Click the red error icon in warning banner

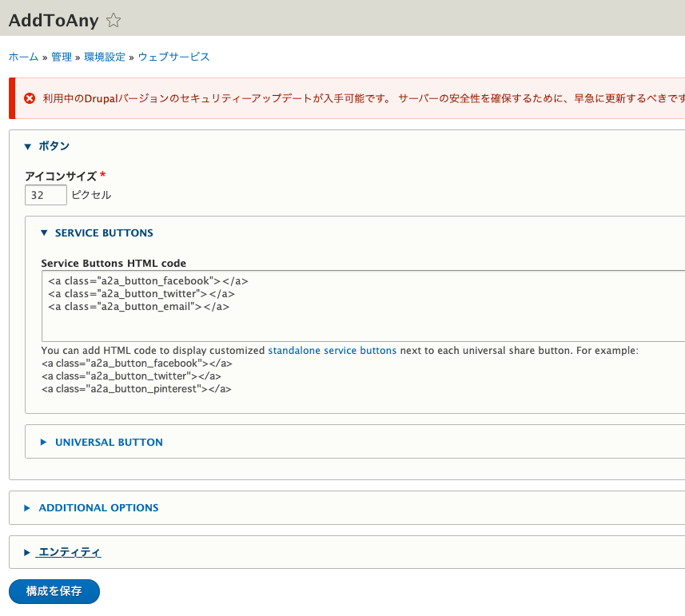[x=30, y=98]
